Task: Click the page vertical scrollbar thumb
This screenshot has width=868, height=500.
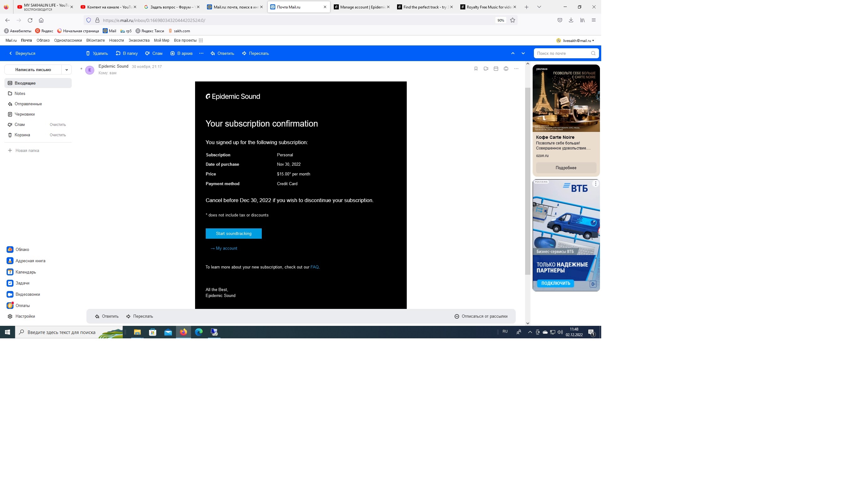Action: pos(528,181)
